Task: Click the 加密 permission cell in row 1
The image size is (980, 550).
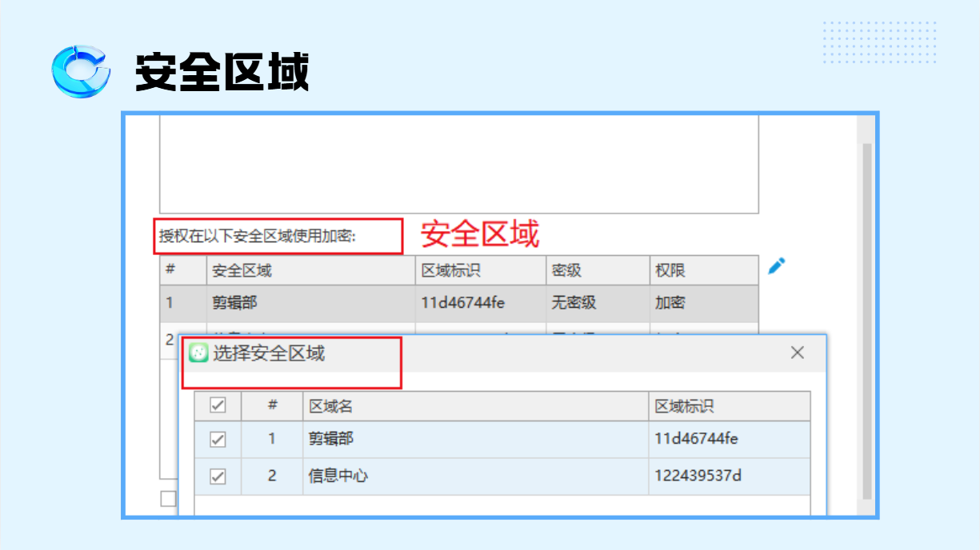Action: pos(702,304)
